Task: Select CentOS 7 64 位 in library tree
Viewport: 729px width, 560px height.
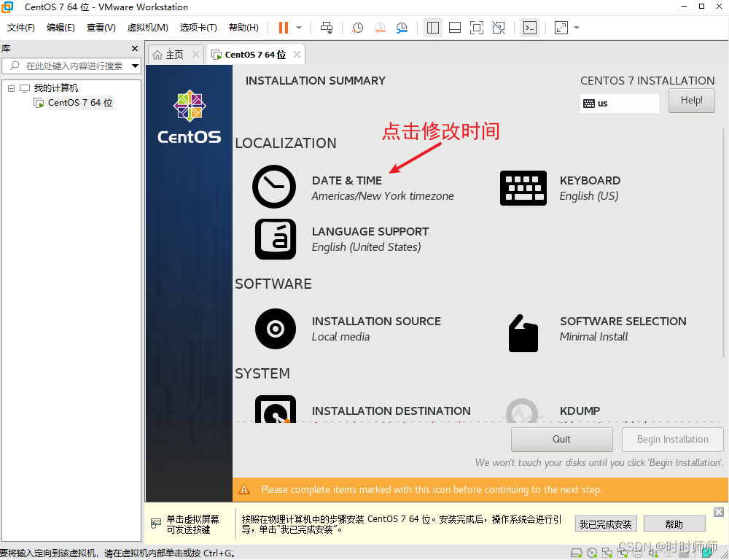Action: click(x=80, y=102)
